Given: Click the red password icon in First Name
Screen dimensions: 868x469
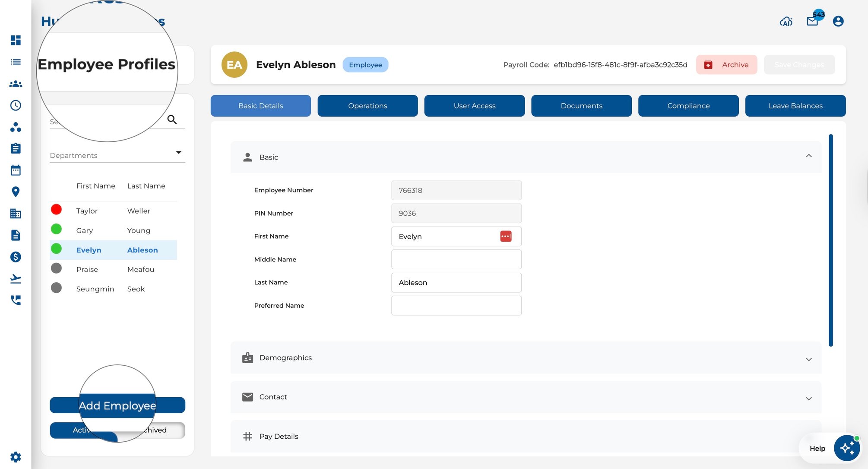Looking at the screenshot, I should pyautogui.click(x=506, y=236).
